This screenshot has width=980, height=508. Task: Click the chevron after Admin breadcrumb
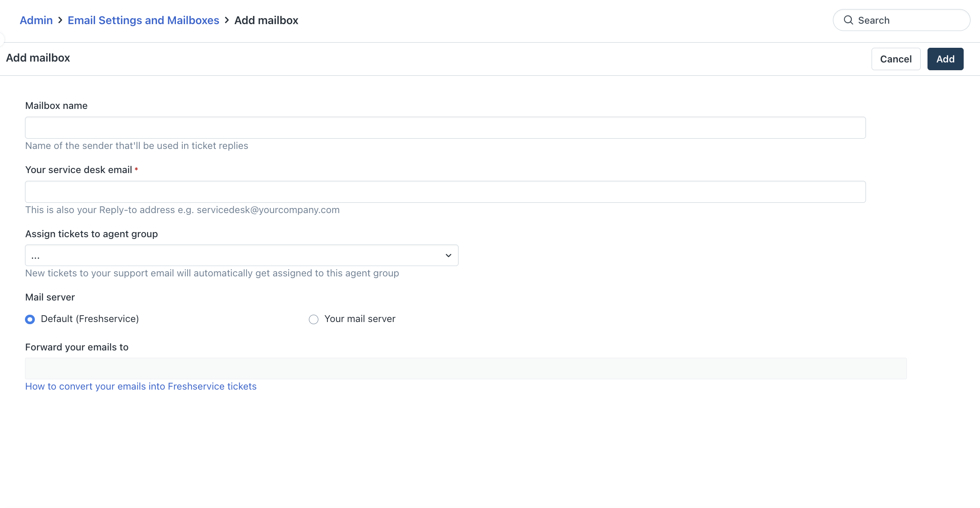click(60, 20)
